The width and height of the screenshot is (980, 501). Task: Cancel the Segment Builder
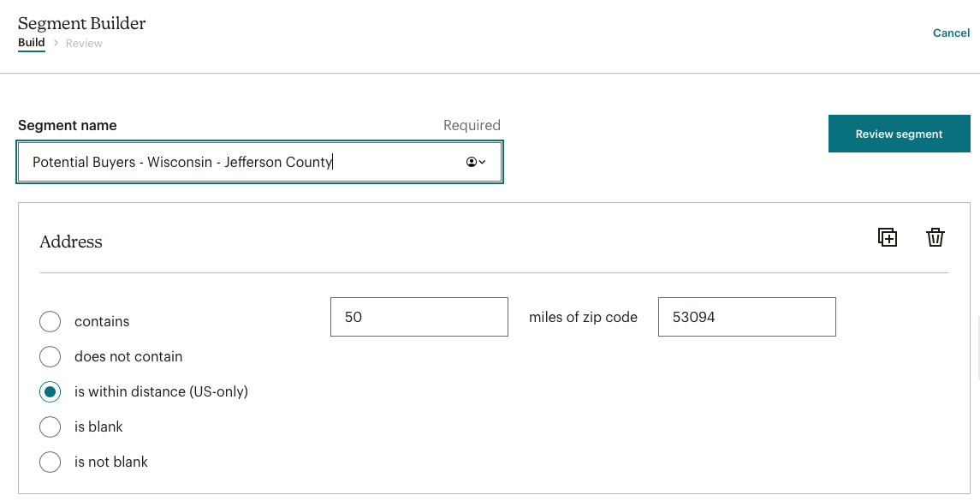tap(951, 33)
